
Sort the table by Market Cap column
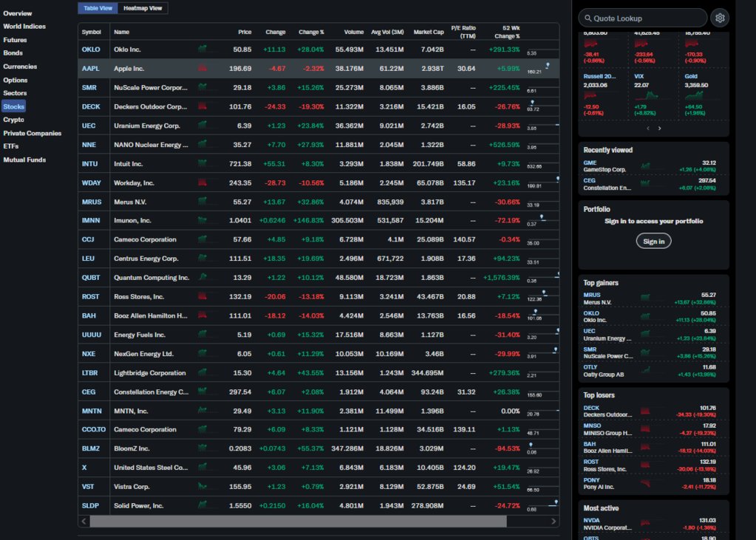click(429, 32)
